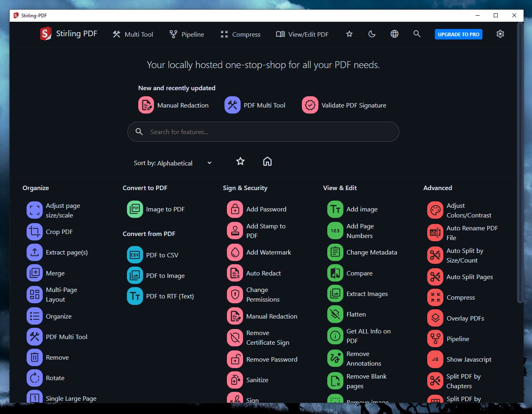This screenshot has width=532, height=414.
Task: Open the Crop PDF tool icon
Action: point(35,232)
